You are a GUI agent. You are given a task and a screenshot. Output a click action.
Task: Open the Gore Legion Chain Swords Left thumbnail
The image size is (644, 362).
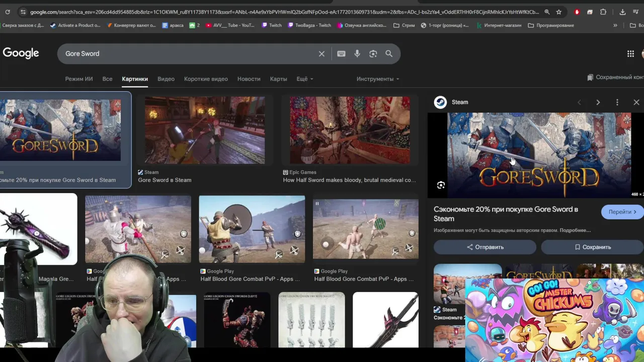pyautogui.click(x=237, y=320)
